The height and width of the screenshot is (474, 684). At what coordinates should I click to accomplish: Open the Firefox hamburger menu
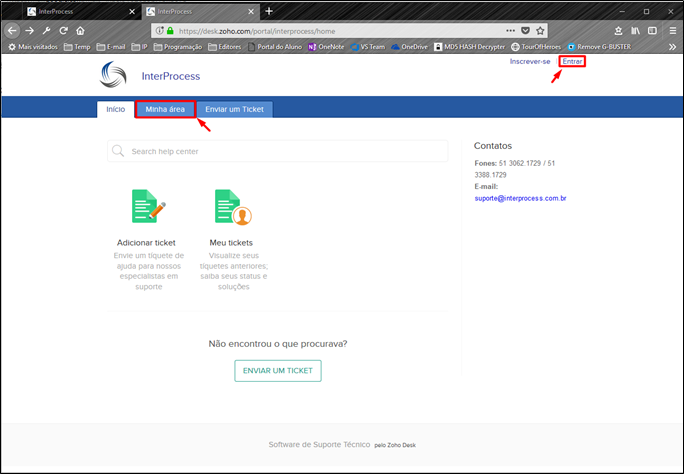pos(673,31)
